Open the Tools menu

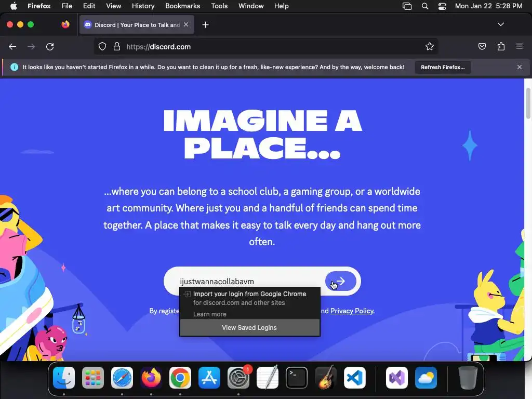click(219, 6)
